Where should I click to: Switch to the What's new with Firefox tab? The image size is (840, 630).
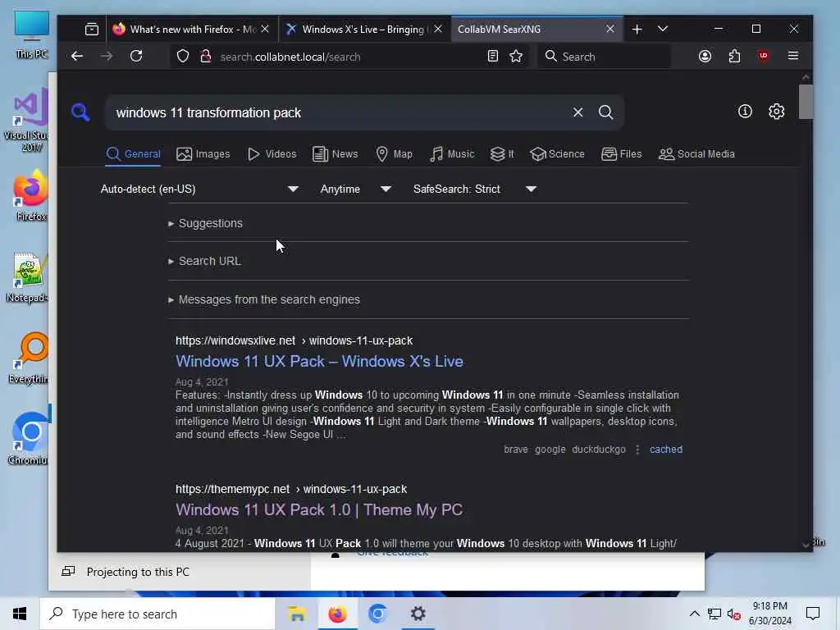pos(185,29)
